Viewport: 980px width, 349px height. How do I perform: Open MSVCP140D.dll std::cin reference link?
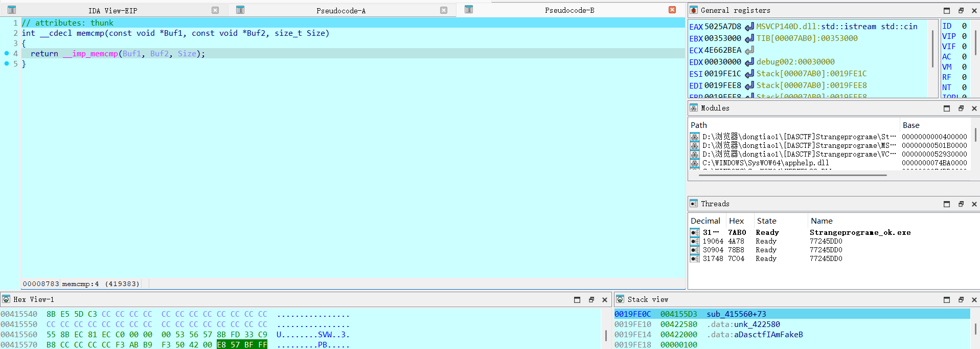pyautogui.click(x=837, y=27)
